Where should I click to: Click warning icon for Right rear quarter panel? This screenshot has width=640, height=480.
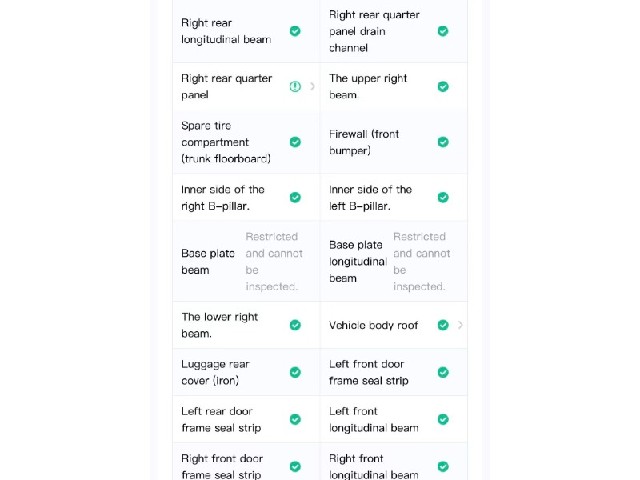tap(295, 87)
